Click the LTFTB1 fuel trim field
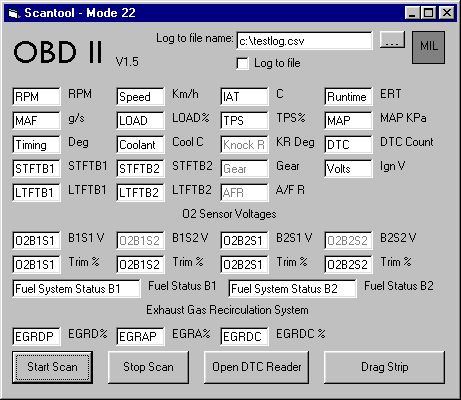 (x=36, y=193)
